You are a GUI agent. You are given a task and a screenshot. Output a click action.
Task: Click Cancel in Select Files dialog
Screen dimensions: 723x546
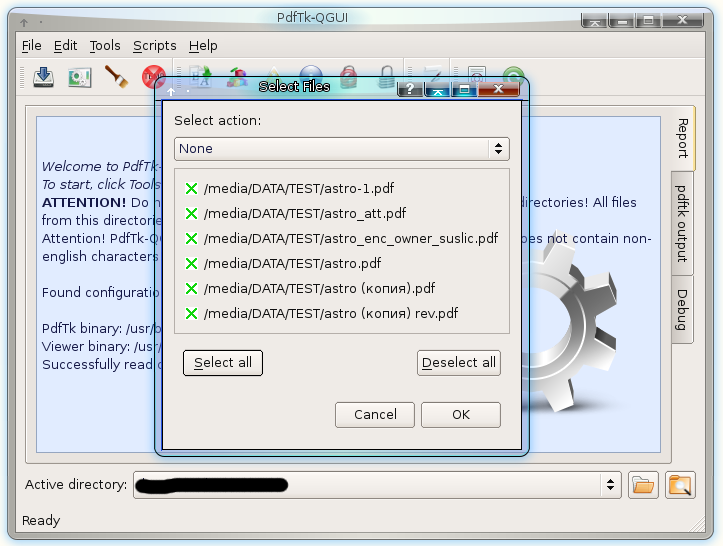coord(375,415)
